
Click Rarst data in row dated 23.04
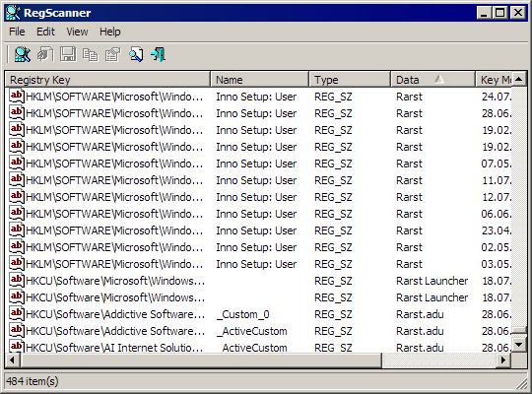[409, 230]
